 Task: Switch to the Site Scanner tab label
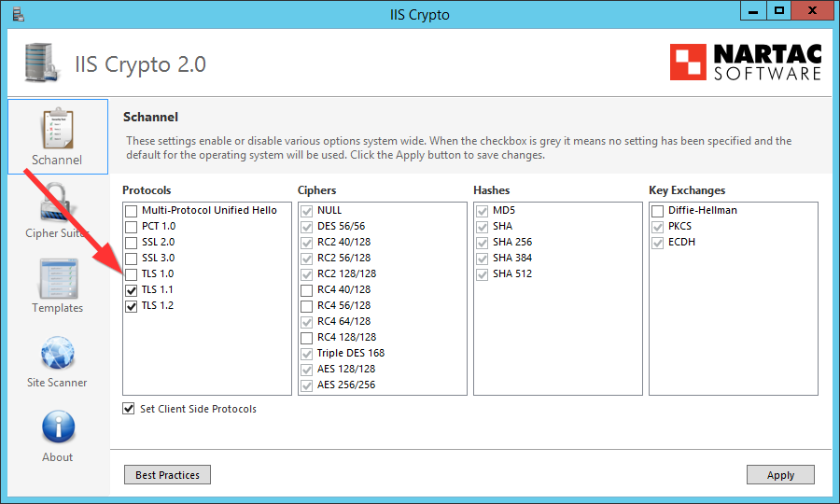[57, 383]
